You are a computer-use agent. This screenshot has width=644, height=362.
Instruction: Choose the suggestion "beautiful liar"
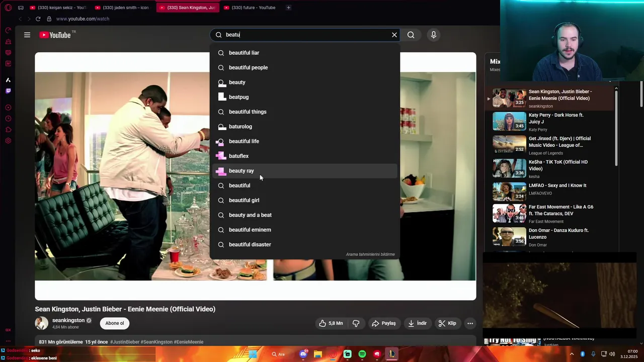[304, 53]
